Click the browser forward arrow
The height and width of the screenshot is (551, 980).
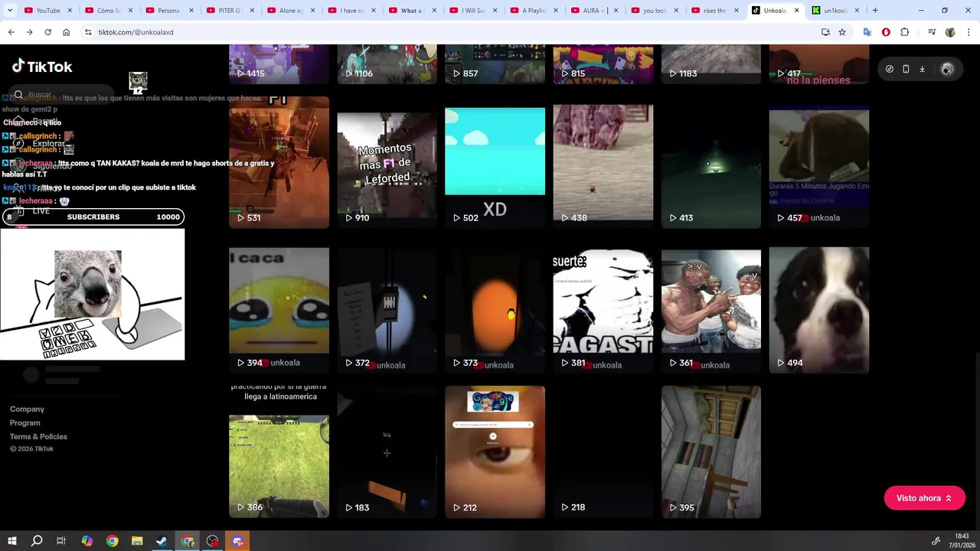(x=29, y=32)
